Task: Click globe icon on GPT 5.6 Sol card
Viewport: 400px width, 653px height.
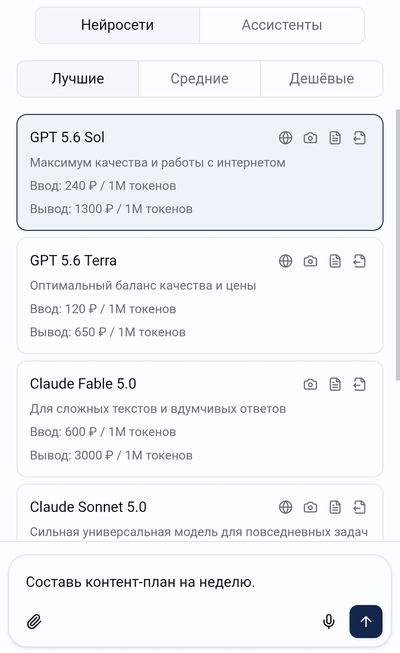Action: pyautogui.click(x=285, y=137)
